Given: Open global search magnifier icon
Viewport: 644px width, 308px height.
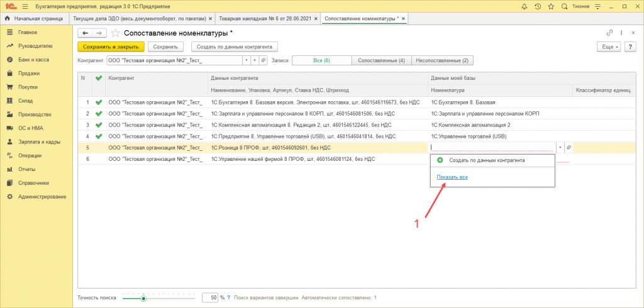Looking at the screenshot, I should pos(564,6).
